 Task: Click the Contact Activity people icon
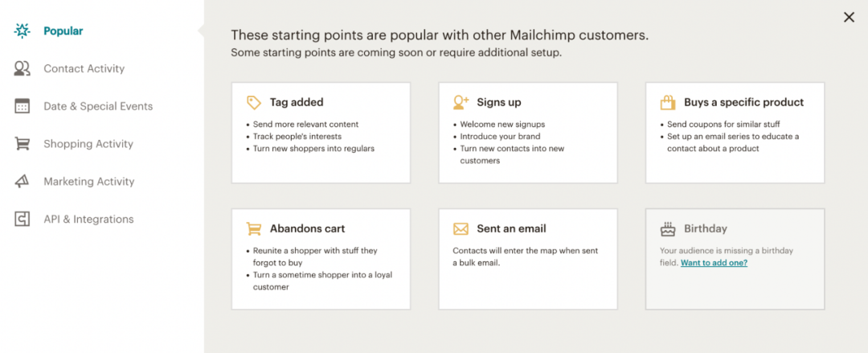tap(23, 69)
